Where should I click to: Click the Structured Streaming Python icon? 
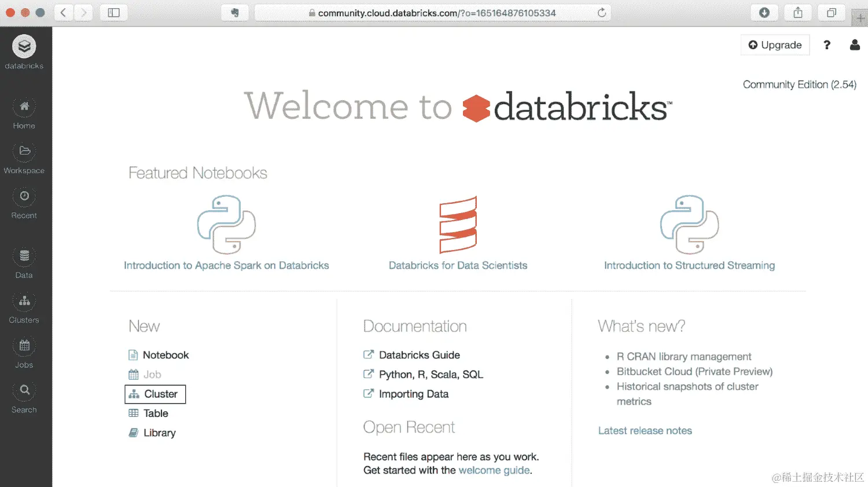(x=689, y=224)
